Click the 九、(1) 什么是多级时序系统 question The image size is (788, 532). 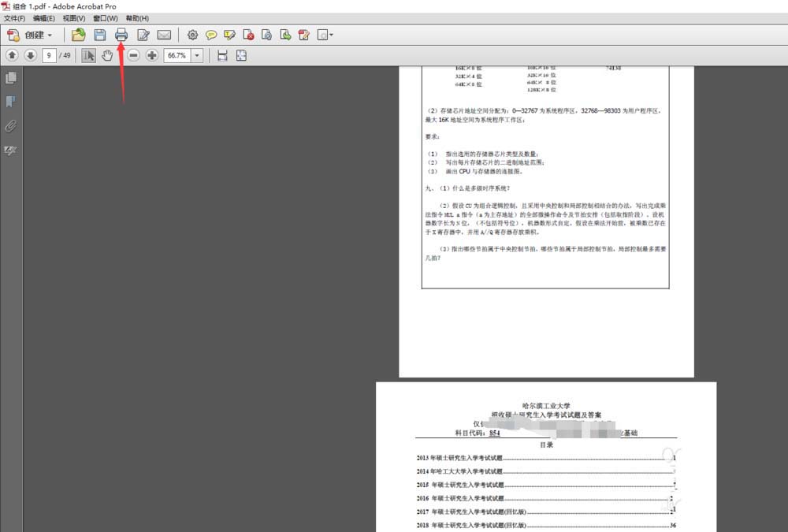coord(467,188)
